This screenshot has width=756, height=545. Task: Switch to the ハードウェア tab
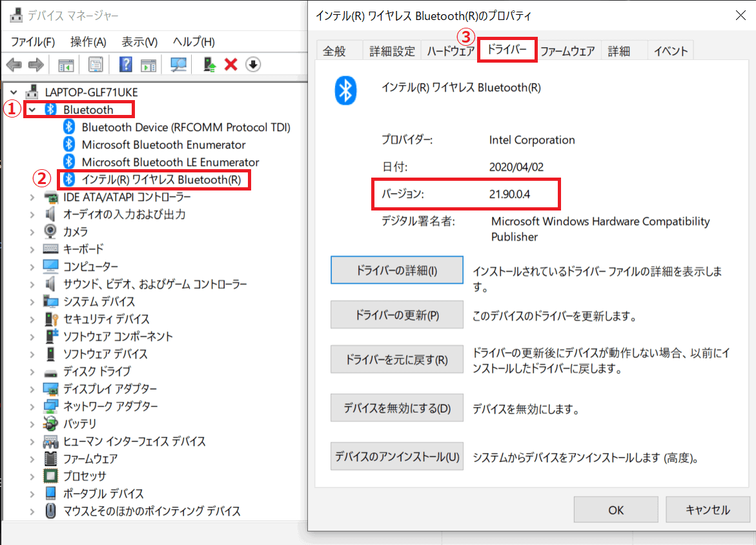pos(451,50)
